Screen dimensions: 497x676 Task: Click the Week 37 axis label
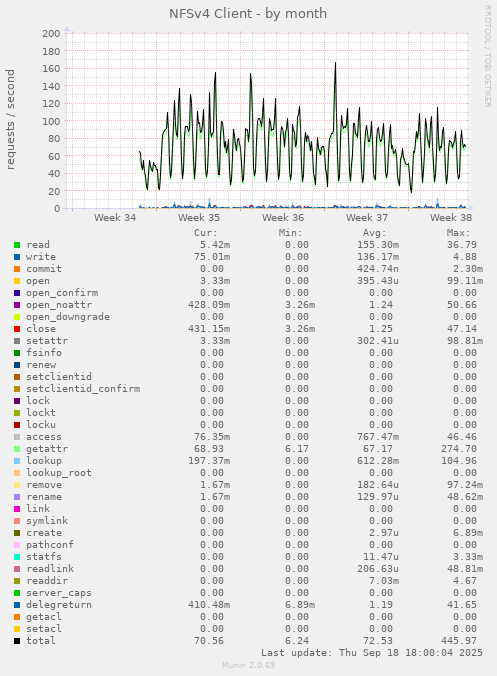point(367,218)
